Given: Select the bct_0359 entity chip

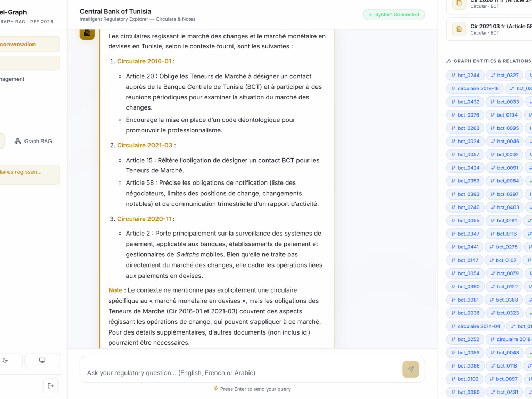Looking at the screenshot, I should 465,181.
